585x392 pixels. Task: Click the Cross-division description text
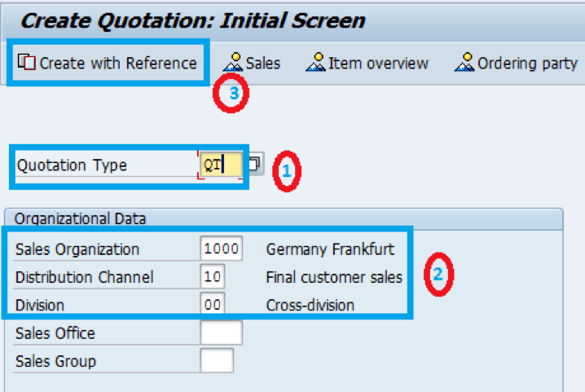click(x=310, y=305)
